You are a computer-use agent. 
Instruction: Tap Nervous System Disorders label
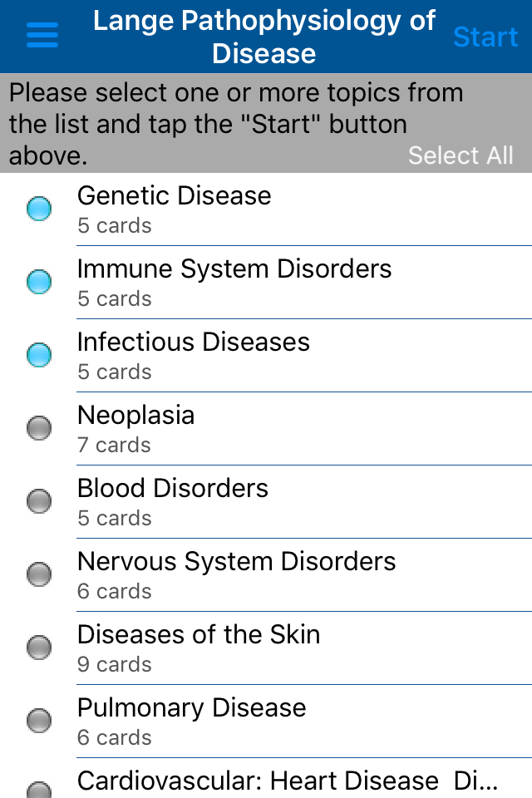236,562
